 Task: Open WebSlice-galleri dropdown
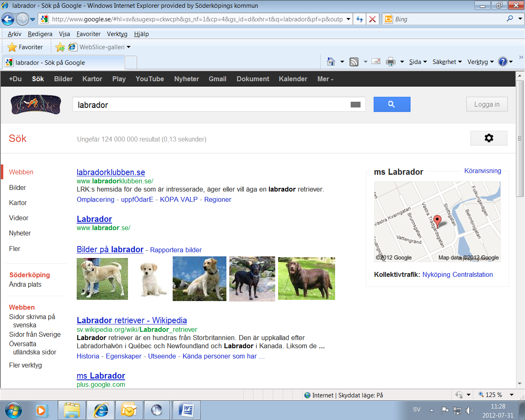(100, 47)
